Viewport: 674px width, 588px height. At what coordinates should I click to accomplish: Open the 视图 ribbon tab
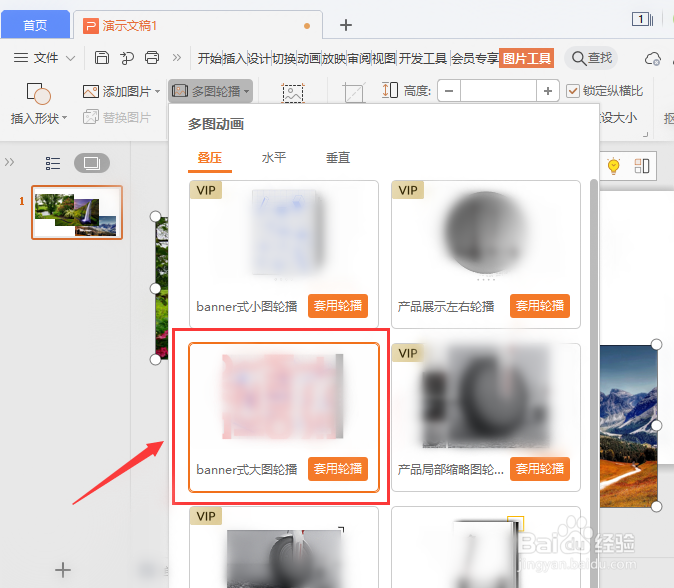383,58
